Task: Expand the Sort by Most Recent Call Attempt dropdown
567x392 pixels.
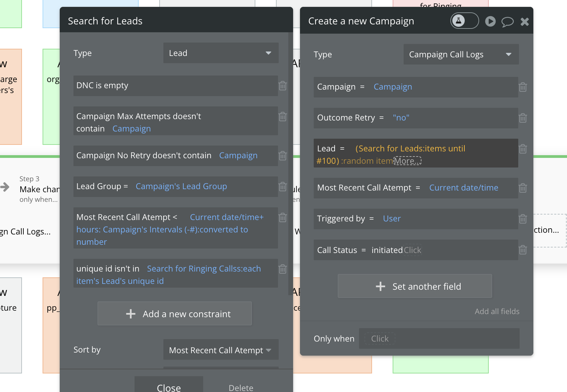Action: point(221,350)
